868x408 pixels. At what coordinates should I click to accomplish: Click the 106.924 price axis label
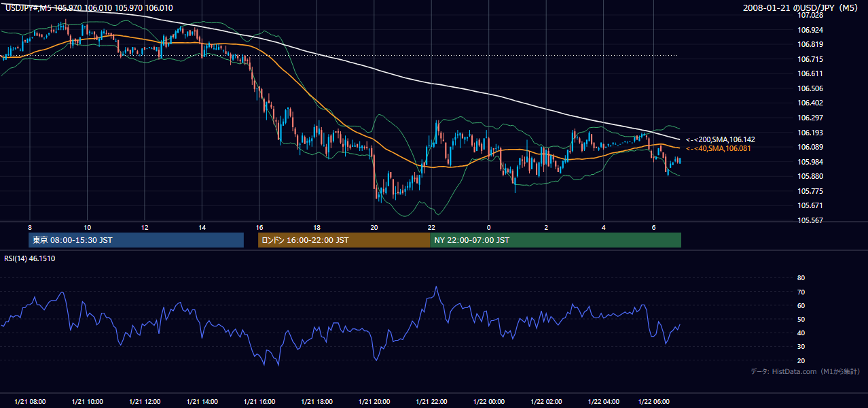810,30
